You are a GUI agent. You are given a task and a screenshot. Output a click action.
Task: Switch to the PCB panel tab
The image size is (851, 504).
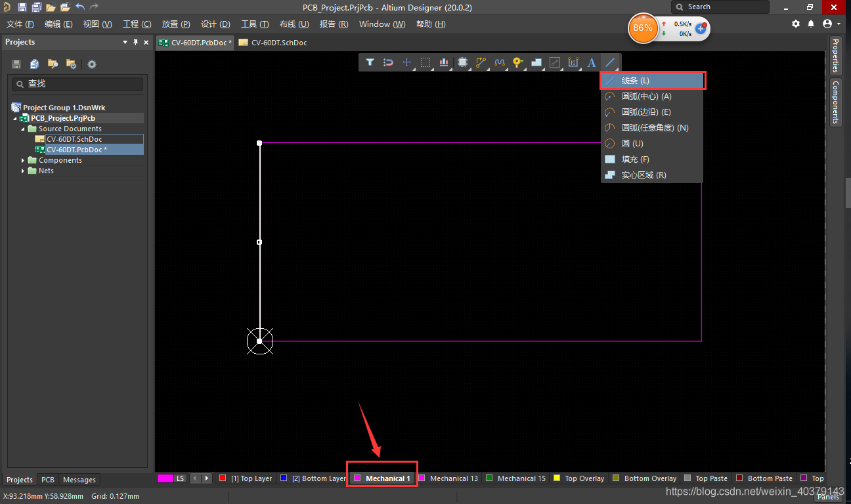click(x=48, y=480)
